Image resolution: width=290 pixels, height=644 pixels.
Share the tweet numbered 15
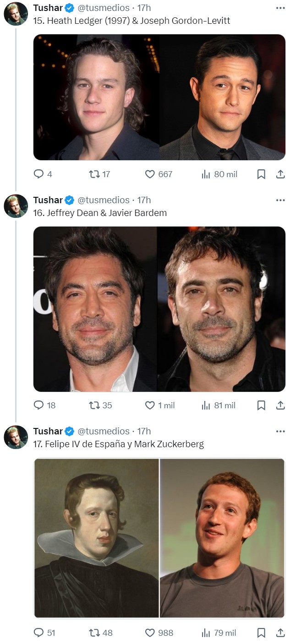[x=280, y=174]
